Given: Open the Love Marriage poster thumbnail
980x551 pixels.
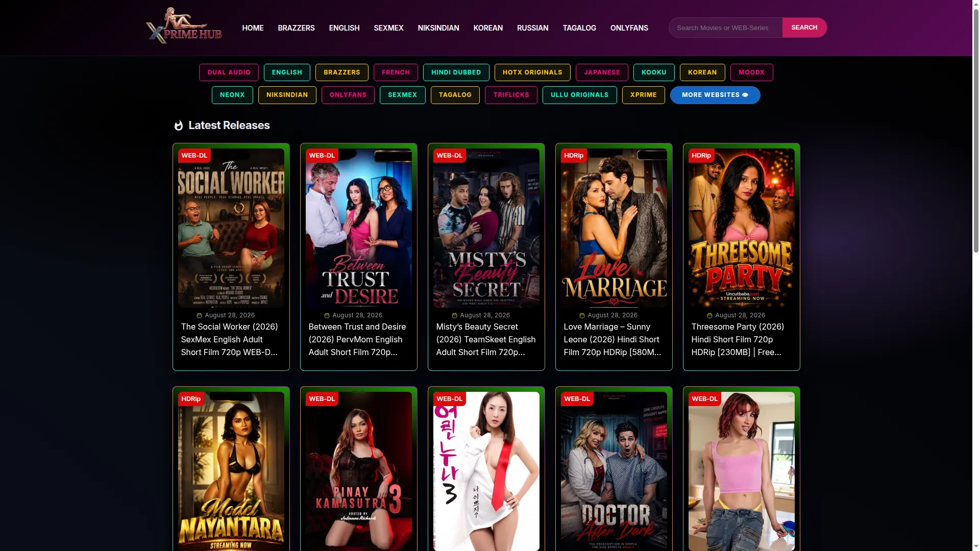Looking at the screenshot, I should tap(614, 228).
